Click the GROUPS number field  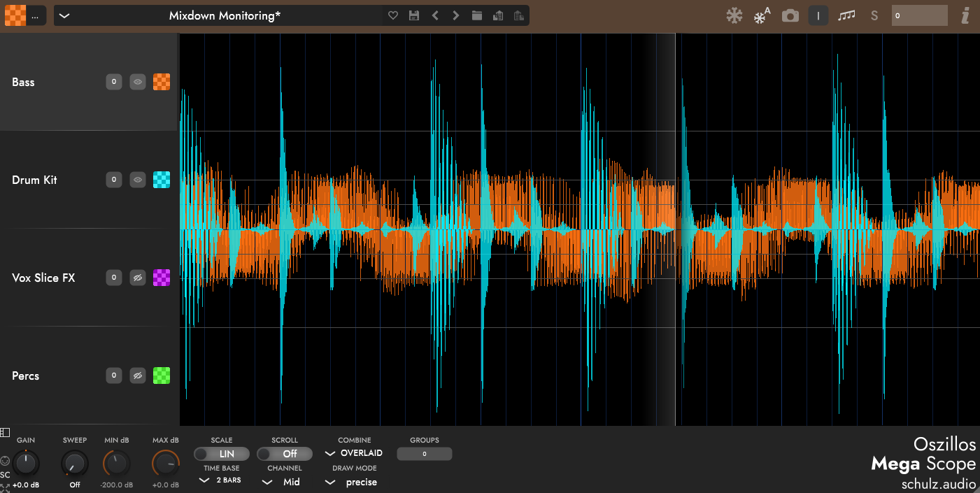point(424,454)
